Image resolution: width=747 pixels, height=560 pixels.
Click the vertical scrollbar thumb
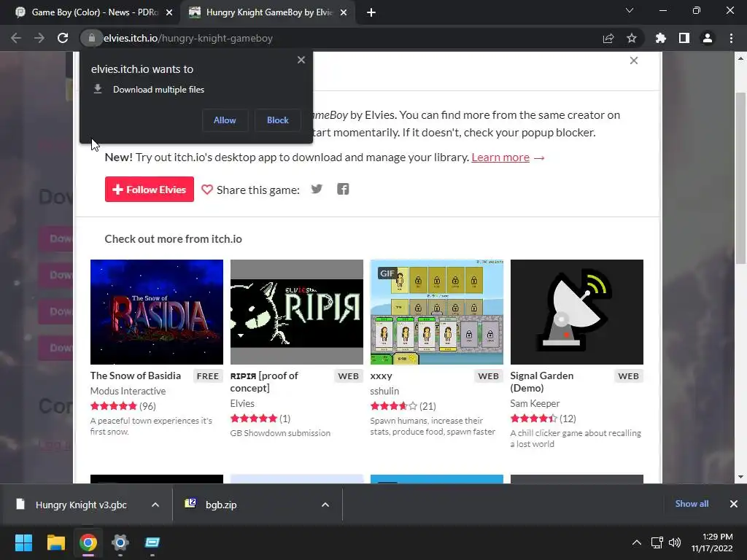[x=741, y=178]
